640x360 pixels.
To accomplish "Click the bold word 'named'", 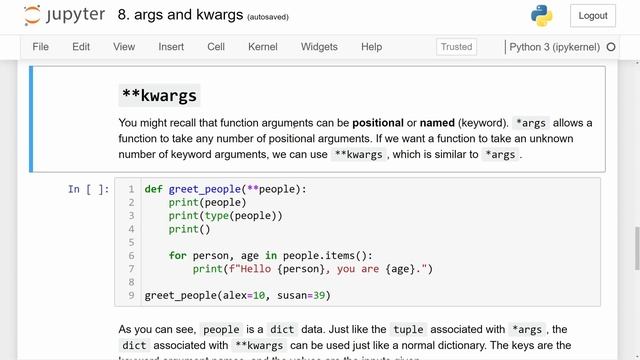I will coord(437,123).
